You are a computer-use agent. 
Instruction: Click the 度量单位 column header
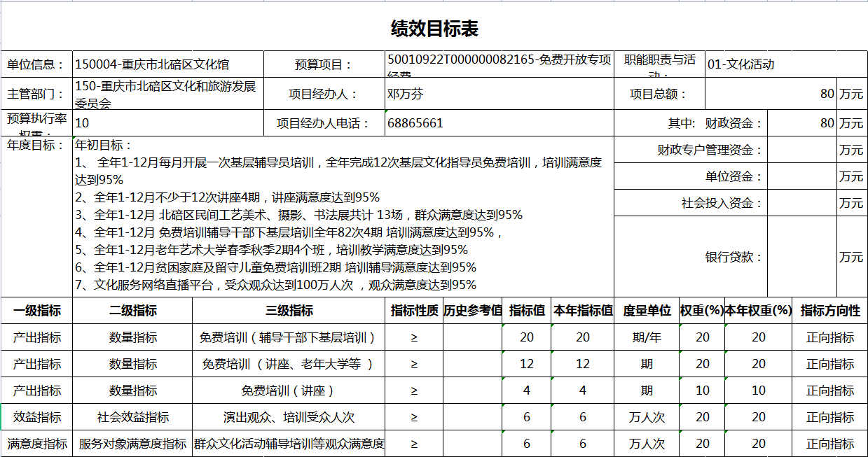coord(647,311)
